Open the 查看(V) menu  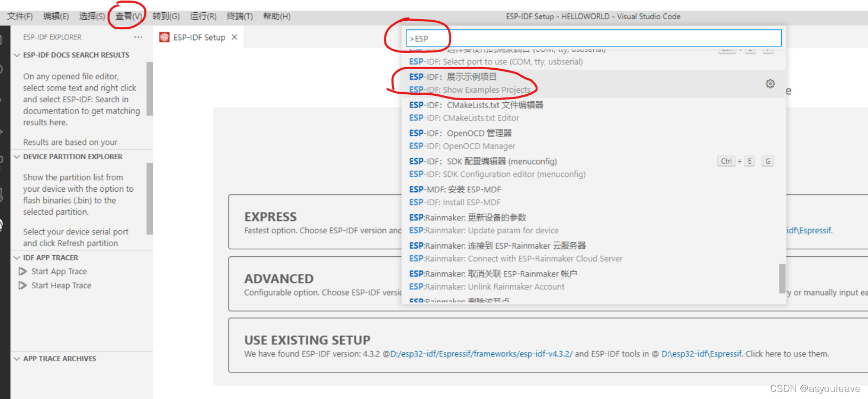[x=128, y=17]
